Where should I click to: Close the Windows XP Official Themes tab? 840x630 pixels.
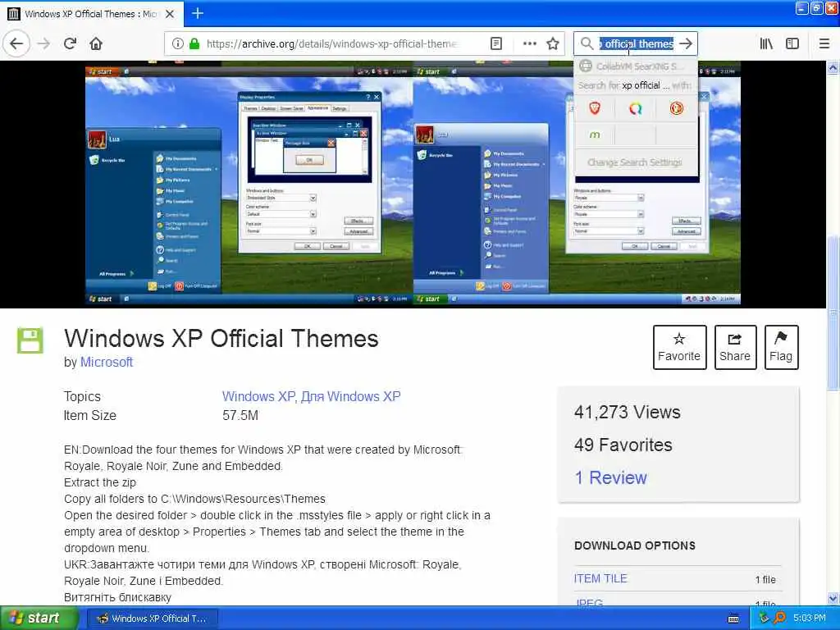click(x=170, y=13)
